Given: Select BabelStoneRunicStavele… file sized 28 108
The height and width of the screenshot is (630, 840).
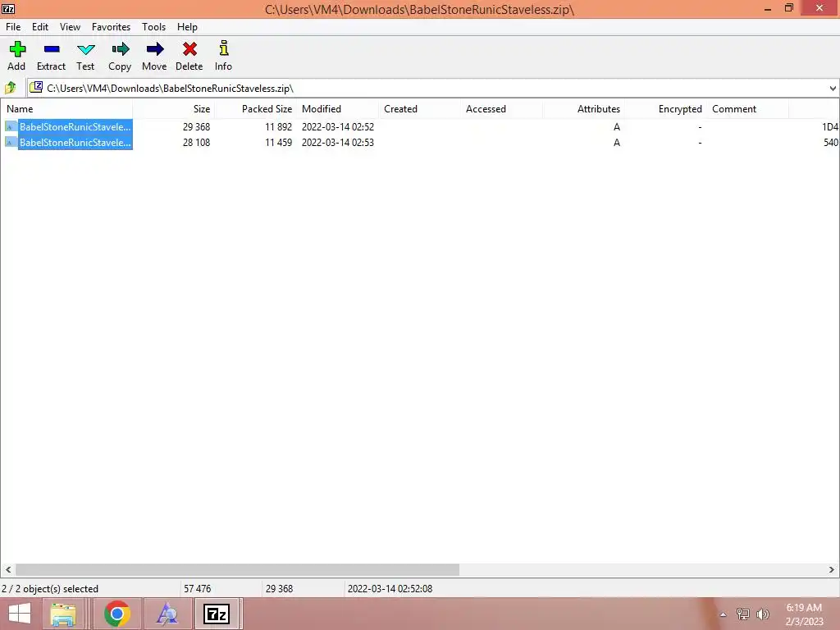Looking at the screenshot, I should (x=75, y=143).
